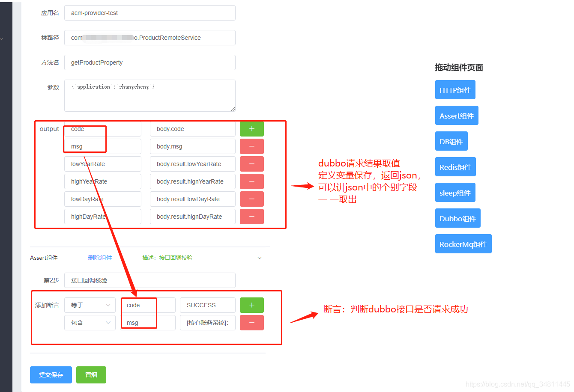The height and width of the screenshot is (392, 574).
Task: Collapse the Assert组件 panel chevron
Action: (259, 258)
